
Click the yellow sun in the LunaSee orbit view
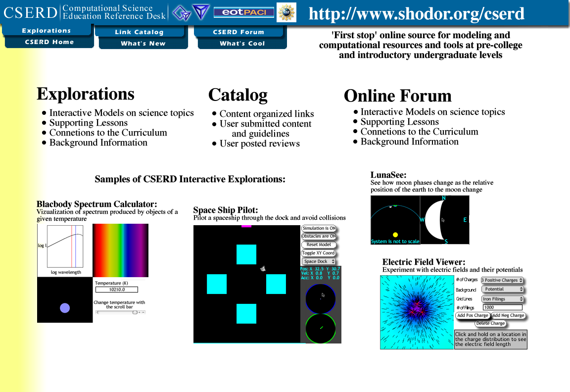tap(395, 235)
